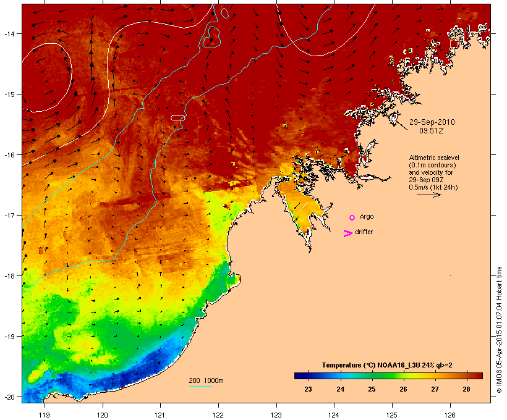Click the magenta drifter arrow legend symbol
This screenshot has width=507, height=420.
tap(347, 233)
